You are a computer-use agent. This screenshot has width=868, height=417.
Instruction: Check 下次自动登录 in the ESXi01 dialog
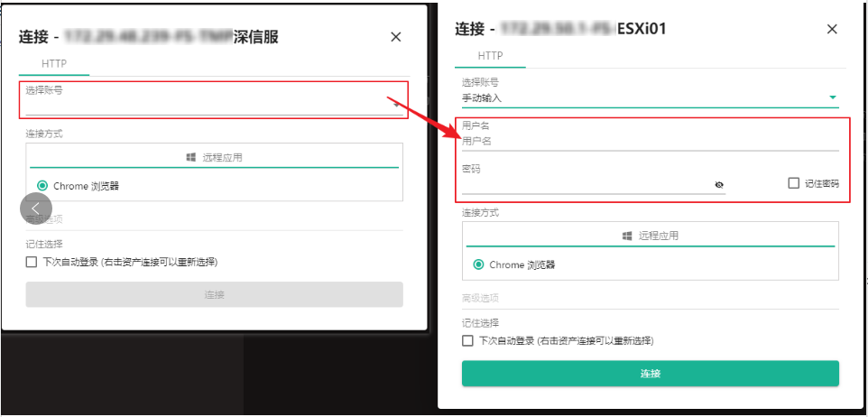(x=467, y=340)
